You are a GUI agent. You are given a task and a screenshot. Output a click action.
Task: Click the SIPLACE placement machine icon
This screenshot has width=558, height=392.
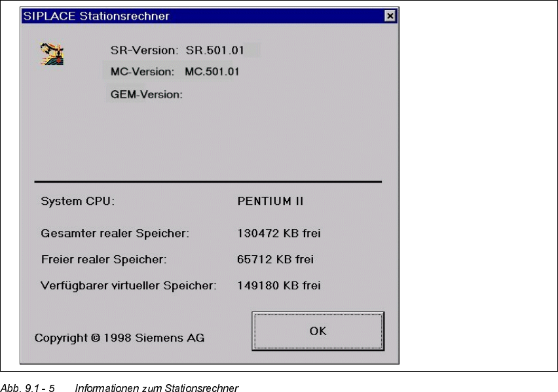52,54
